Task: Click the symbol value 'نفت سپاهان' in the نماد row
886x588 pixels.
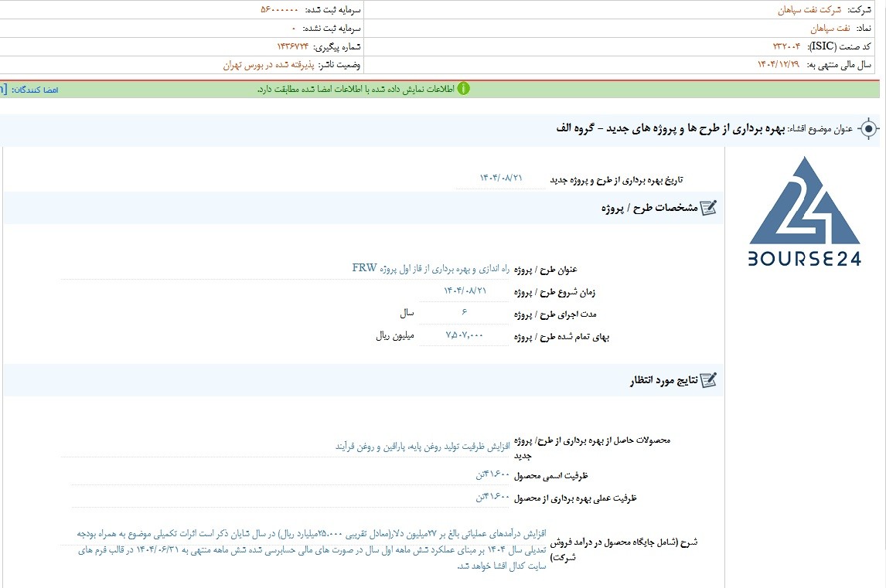Action: 830,29
